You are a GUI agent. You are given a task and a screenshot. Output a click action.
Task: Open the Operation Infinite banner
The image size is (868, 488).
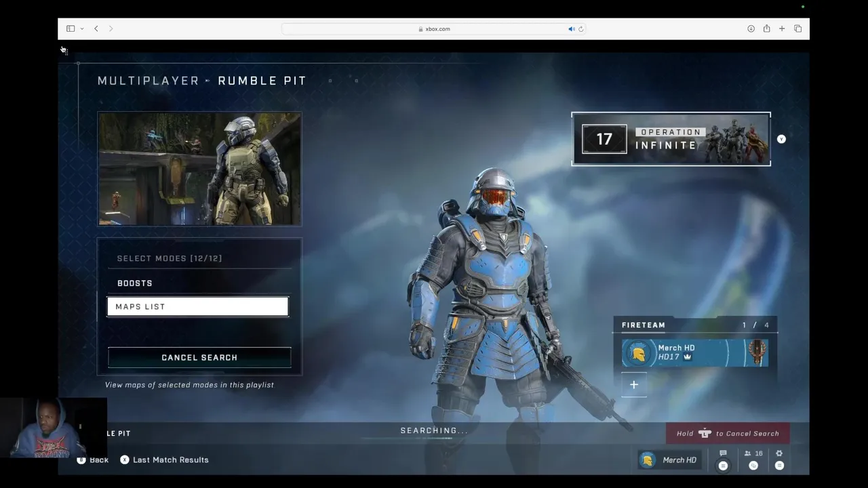[671, 139]
